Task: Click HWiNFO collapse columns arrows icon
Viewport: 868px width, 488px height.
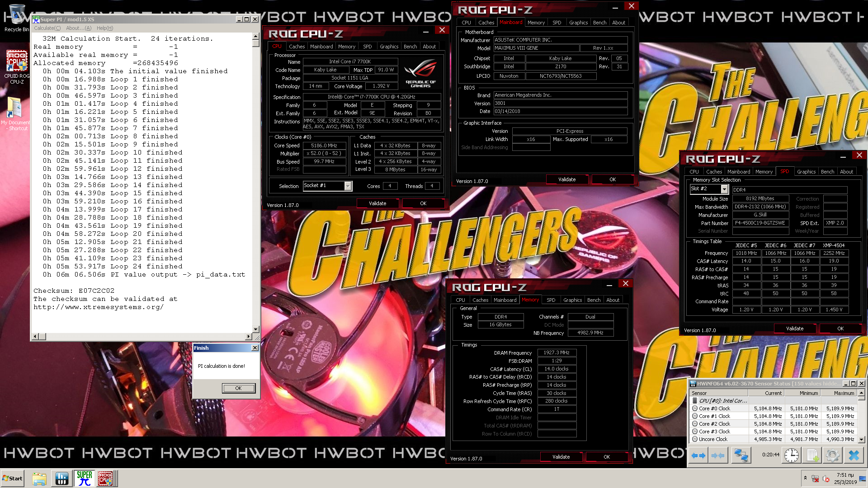Action: (x=718, y=455)
